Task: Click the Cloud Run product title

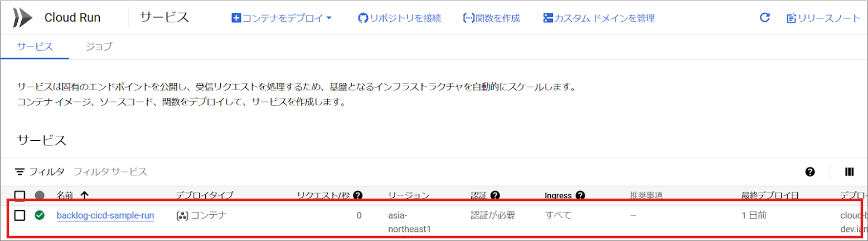Action: pyautogui.click(x=72, y=18)
